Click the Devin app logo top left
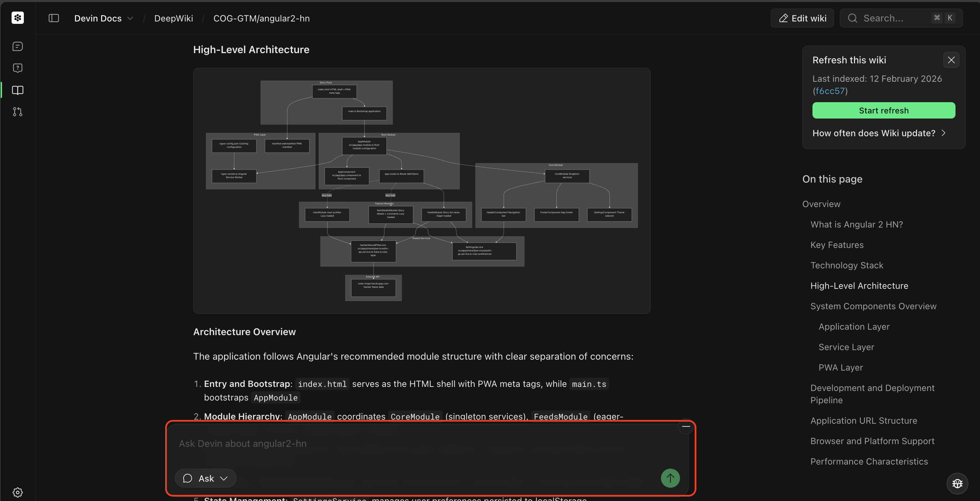This screenshot has width=980, height=501. (17, 18)
